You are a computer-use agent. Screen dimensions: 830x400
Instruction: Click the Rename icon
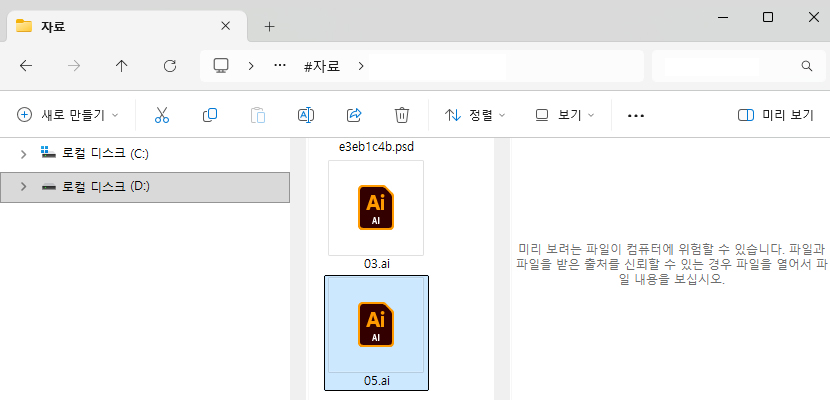tap(306, 115)
